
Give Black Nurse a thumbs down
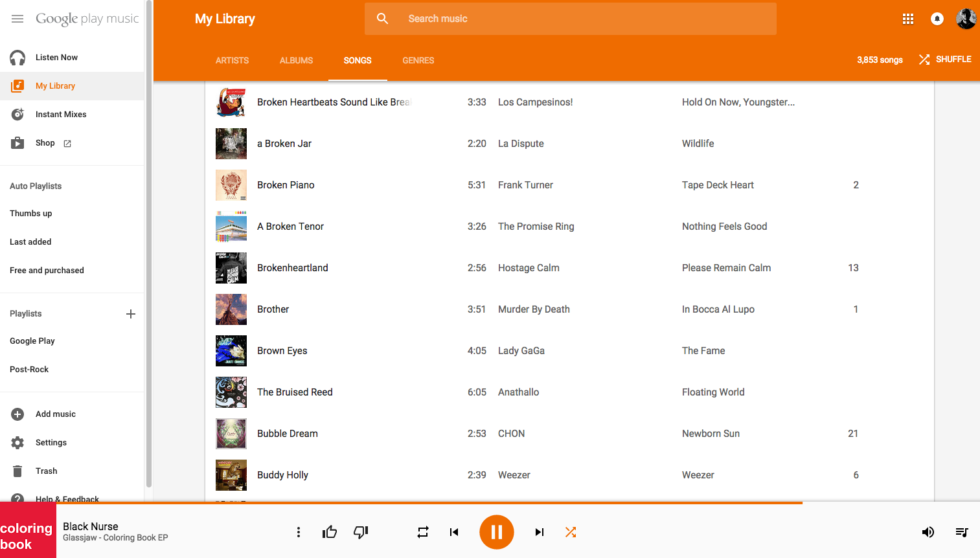point(361,532)
